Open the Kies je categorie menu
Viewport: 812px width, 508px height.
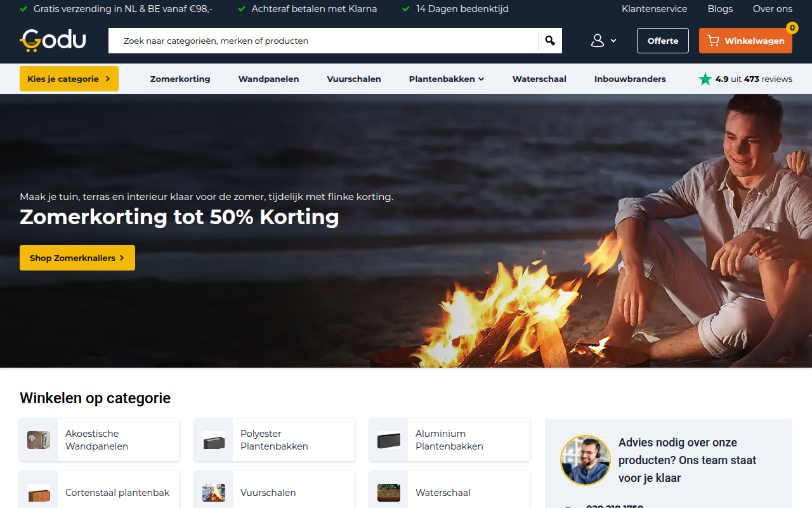tap(69, 79)
